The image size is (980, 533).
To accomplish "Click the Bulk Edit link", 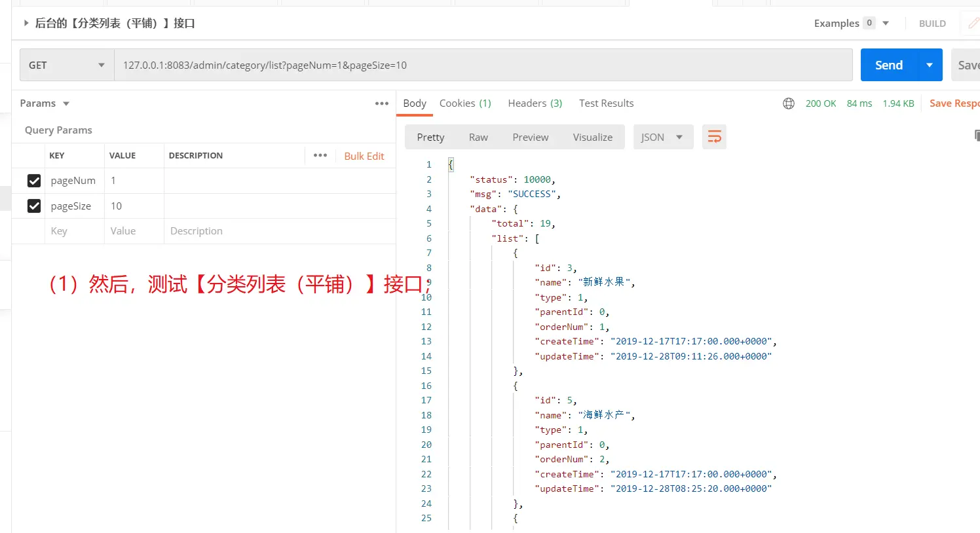I will [x=364, y=156].
